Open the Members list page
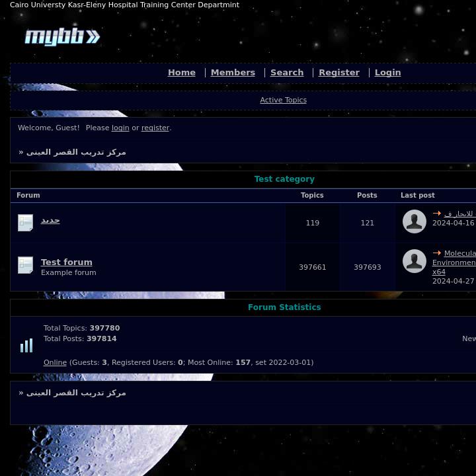Image resolution: width=476 pixels, height=476 pixels. [233, 73]
